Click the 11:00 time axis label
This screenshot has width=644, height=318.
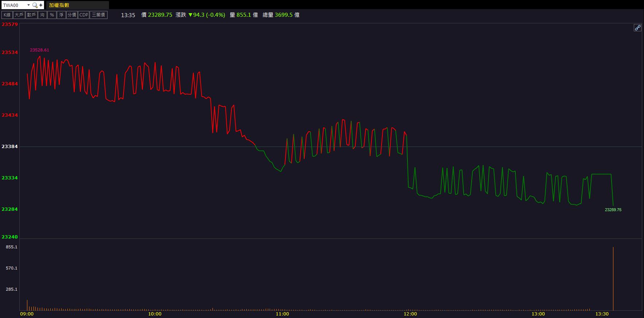point(282,314)
